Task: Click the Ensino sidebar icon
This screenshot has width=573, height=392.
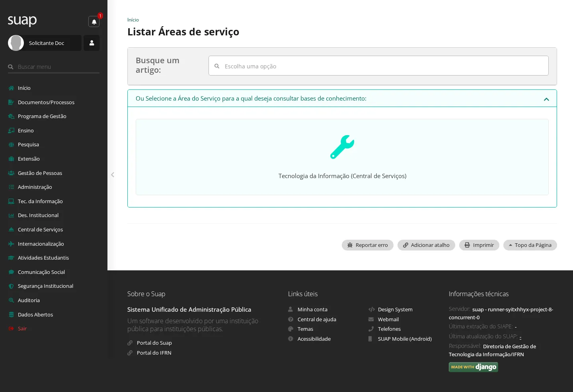Action: [x=11, y=130]
